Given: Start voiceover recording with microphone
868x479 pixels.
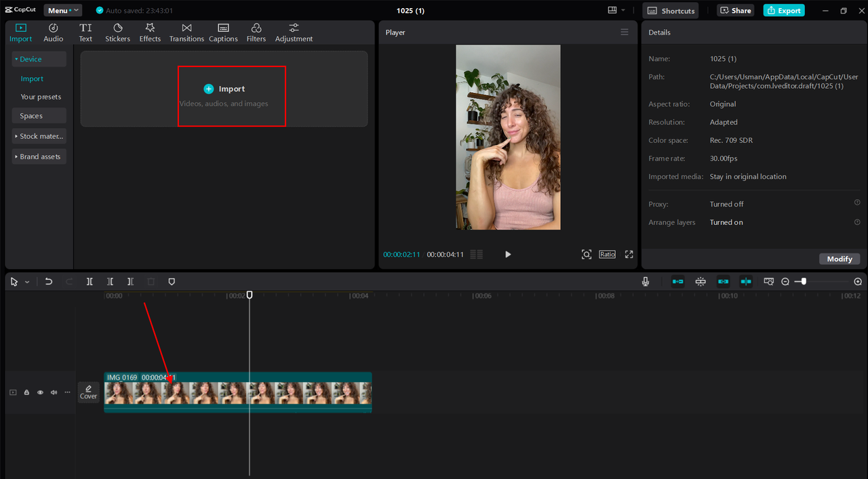Looking at the screenshot, I should pos(646,282).
